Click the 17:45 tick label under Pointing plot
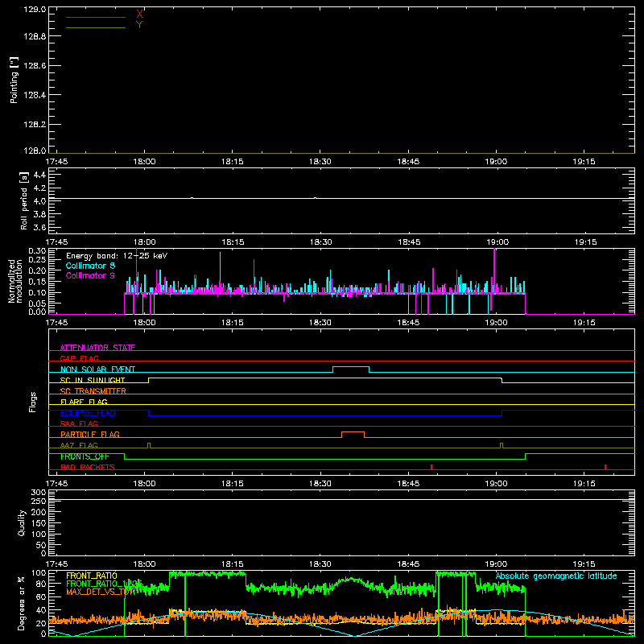This screenshot has width=644, height=644. coord(56,162)
